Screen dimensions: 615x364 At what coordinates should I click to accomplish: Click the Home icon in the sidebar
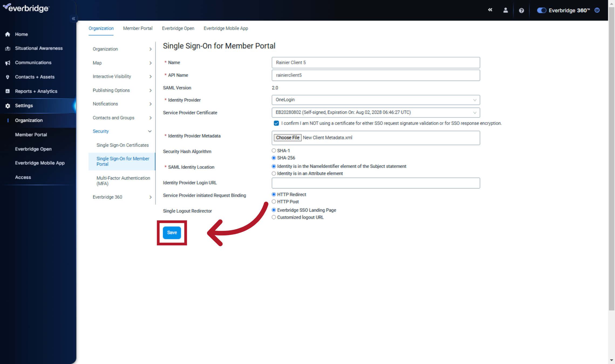pos(7,34)
